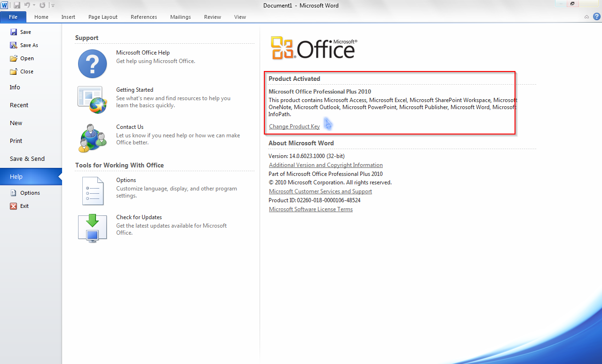
Task: Open Microsoft Software License Terms link
Action: pyautogui.click(x=311, y=209)
